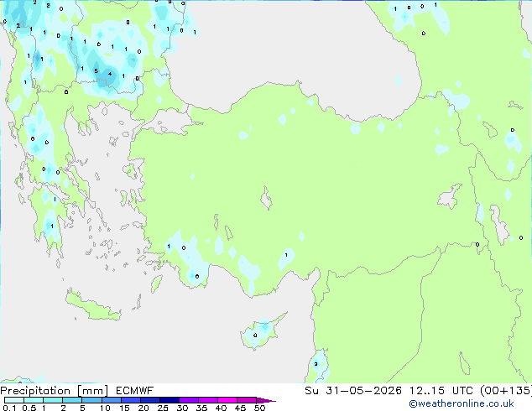Click the '30' legend scale label

point(182,408)
